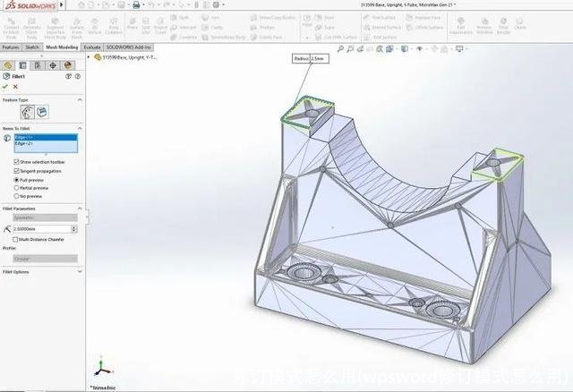Choose the Partial preview radio option
Viewport: 573px width, 392px height.
17,187
